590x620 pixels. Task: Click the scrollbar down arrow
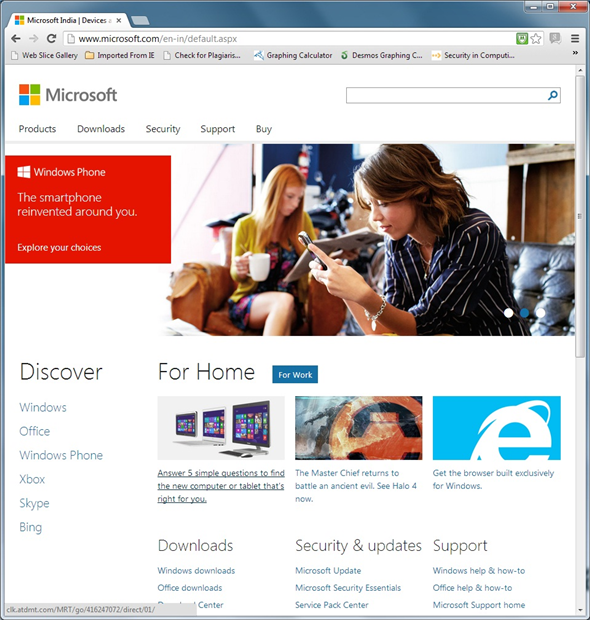[580, 610]
